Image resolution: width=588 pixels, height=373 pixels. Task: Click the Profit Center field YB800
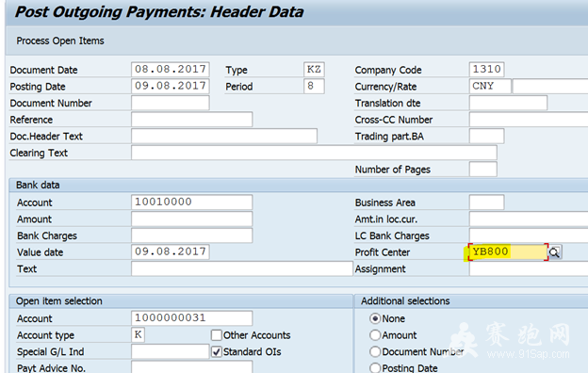[x=508, y=251]
